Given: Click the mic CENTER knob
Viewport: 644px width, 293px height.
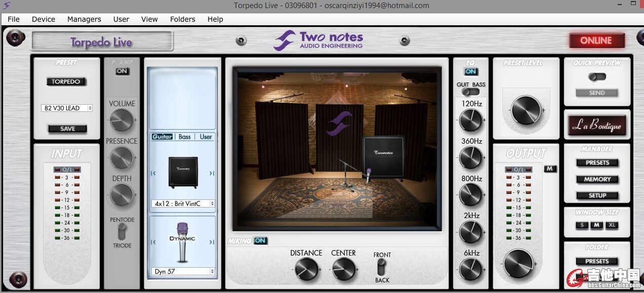Looking at the screenshot, I should (x=344, y=269).
